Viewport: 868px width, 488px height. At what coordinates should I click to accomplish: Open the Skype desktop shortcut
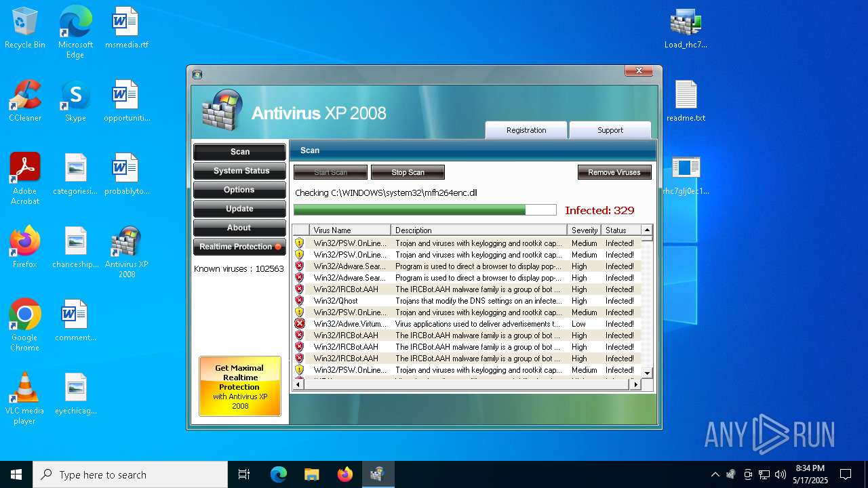click(75, 102)
